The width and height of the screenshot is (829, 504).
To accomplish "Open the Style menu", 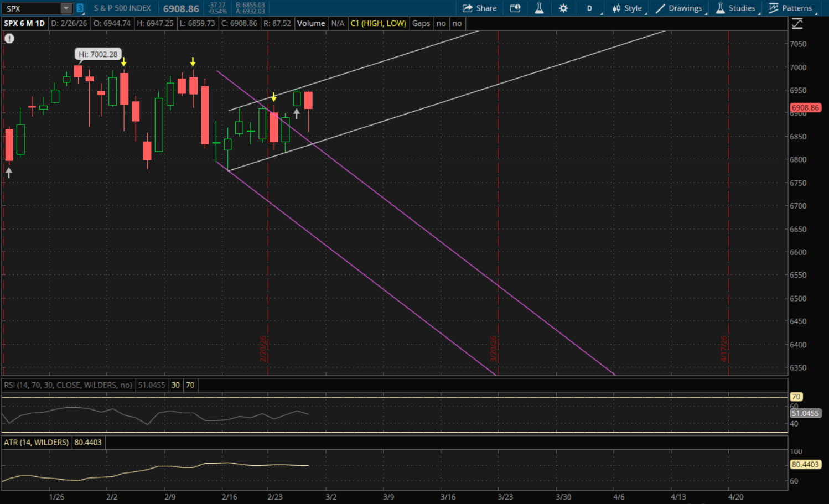I will 627,8.
